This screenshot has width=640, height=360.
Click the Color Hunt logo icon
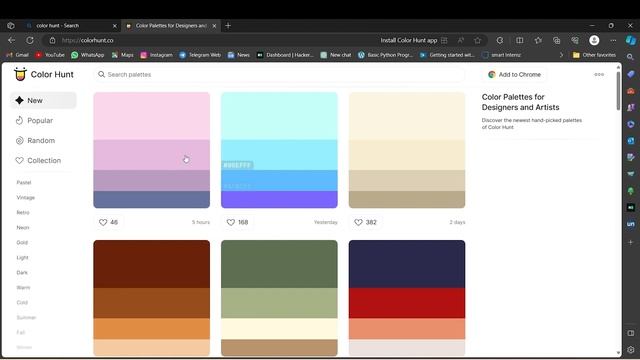tap(20, 74)
